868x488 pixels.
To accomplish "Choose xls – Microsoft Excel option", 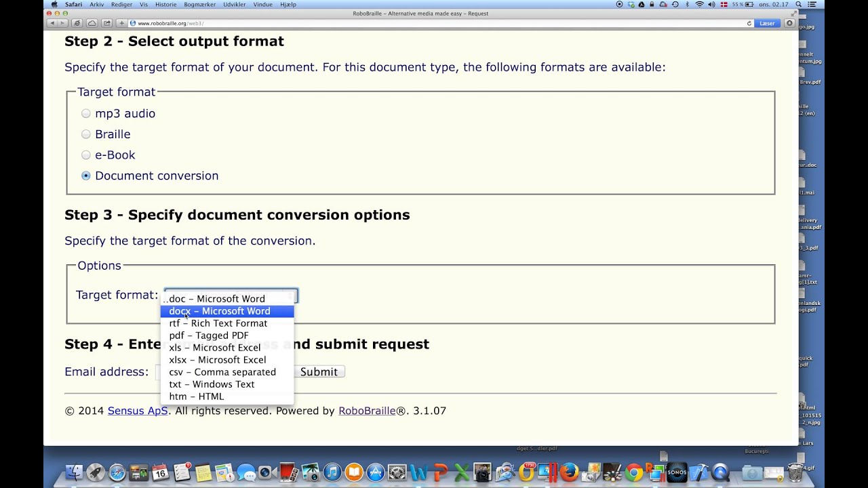I will (x=227, y=348).
